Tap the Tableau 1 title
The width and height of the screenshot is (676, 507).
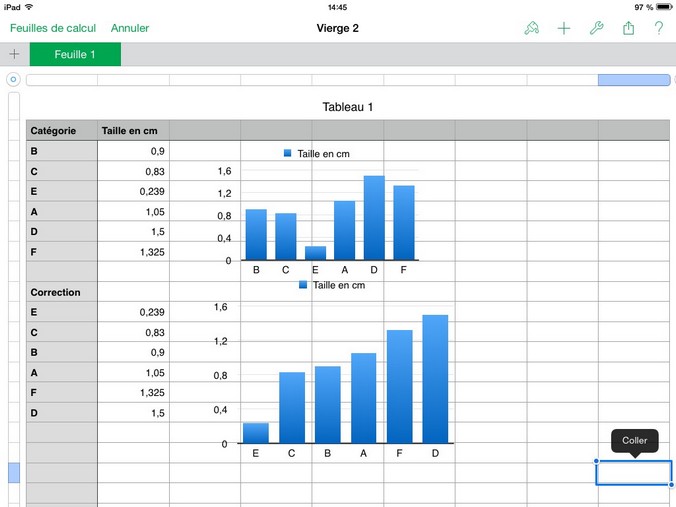click(348, 107)
